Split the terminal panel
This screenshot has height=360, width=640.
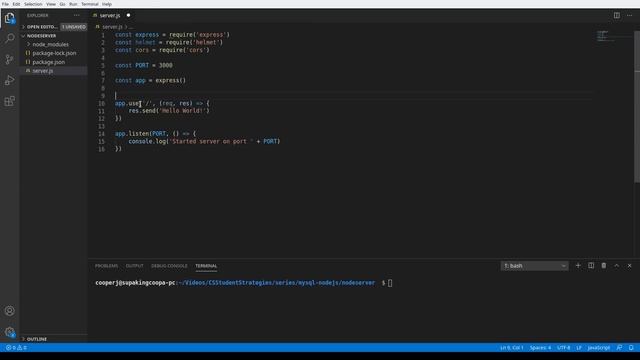[591, 266]
